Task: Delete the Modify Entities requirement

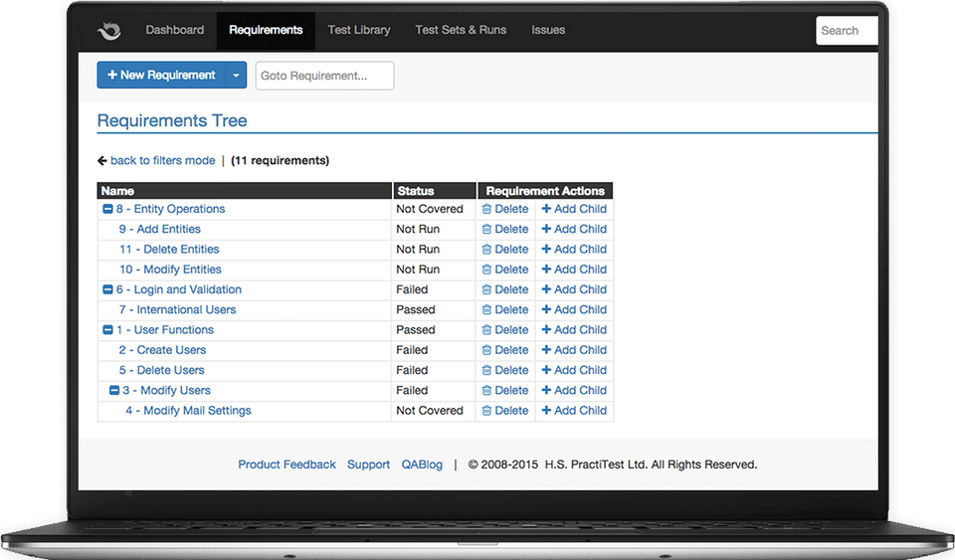Action: (505, 269)
